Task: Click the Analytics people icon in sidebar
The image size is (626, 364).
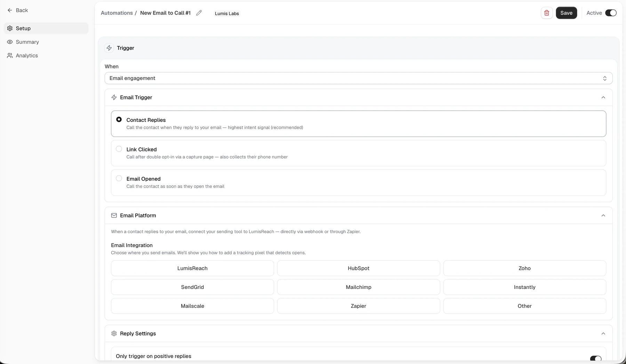Action: [10, 56]
